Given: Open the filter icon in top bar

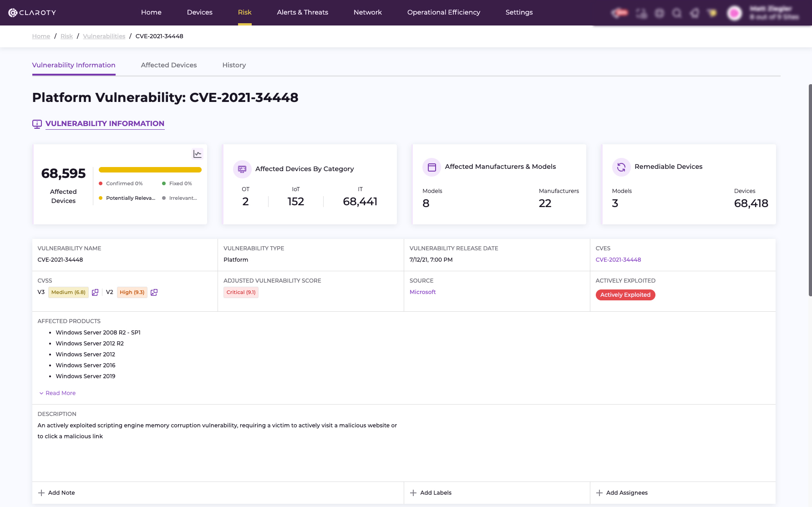Looking at the screenshot, I should [x=712, y=13].
